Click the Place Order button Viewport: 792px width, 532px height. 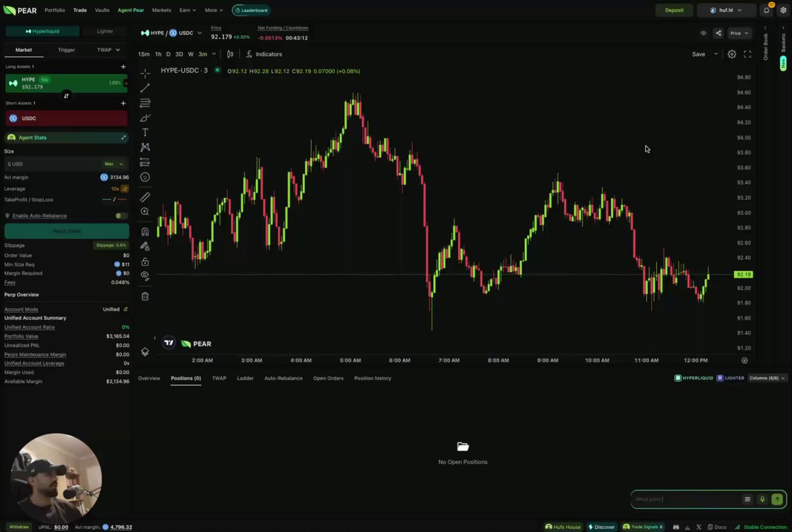point(67,231)
